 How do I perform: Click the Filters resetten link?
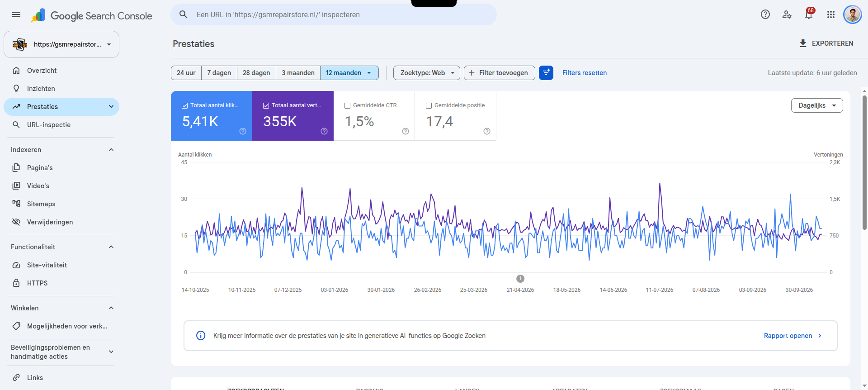585,73
